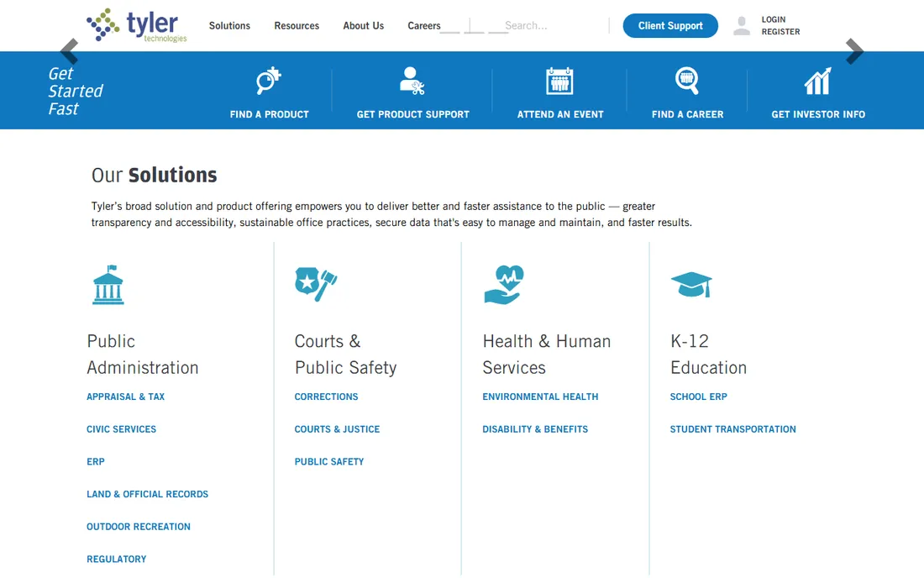The height and width of the screenshot is (578, 924).
Task: Select GET PRODUCT SUPPORT label
Action: pos(413,114)
